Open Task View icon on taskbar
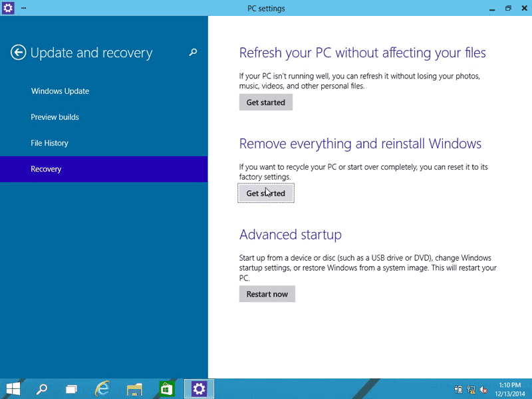 tap(71, 389)
